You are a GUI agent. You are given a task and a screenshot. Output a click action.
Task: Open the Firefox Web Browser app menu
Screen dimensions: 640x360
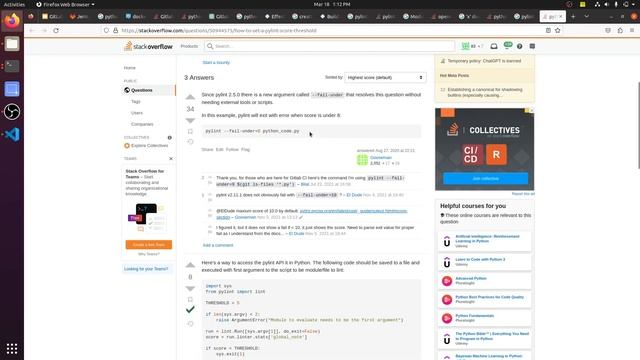coord(65,4)
